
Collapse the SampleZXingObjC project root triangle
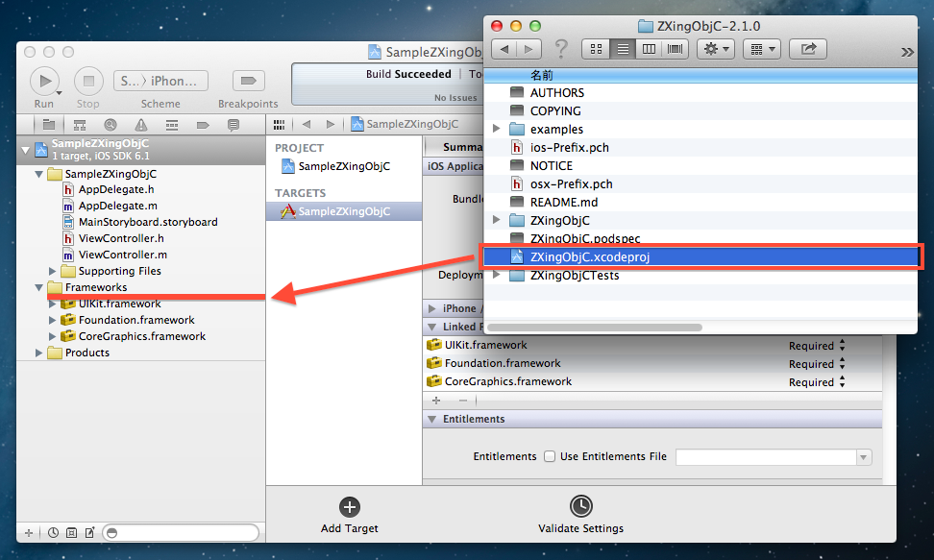[x=25, y=150]
